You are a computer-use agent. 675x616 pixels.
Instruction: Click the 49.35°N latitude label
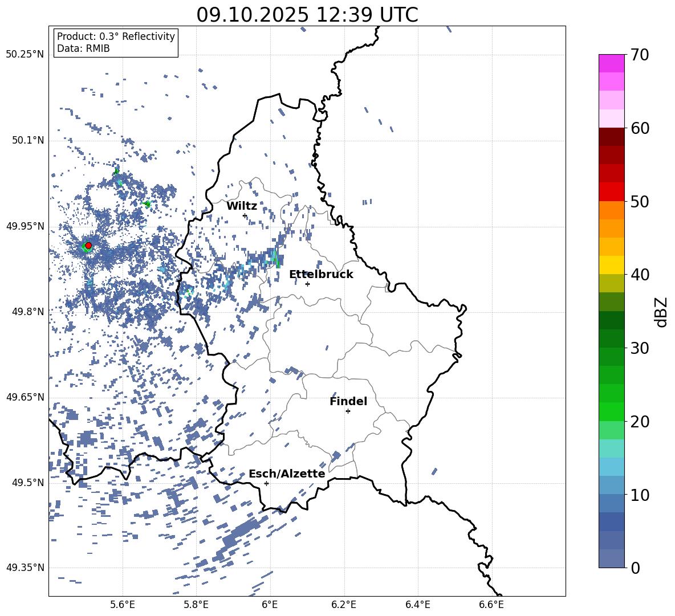[25, 568]
